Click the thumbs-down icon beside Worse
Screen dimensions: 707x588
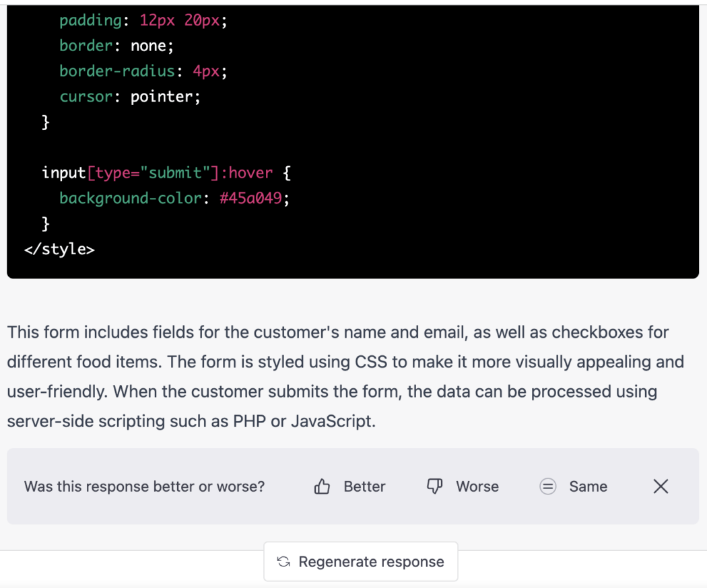point(434,486)
